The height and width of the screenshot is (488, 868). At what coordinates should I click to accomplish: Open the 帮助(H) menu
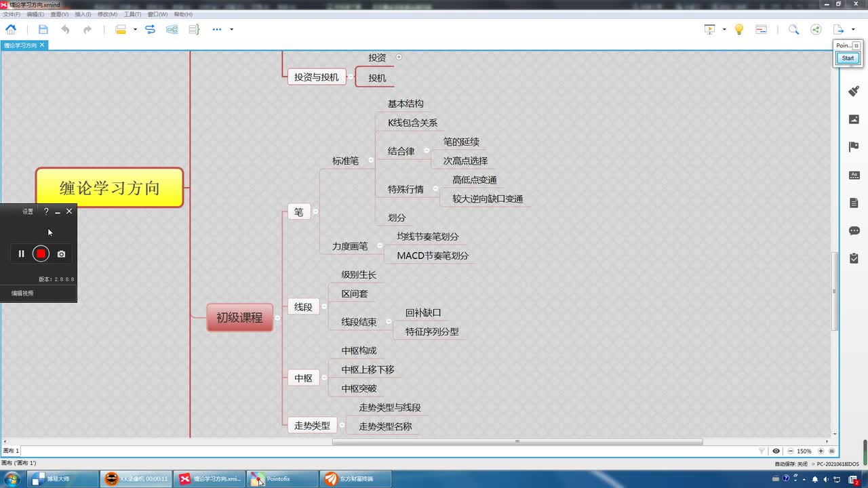tap(183, 14)
